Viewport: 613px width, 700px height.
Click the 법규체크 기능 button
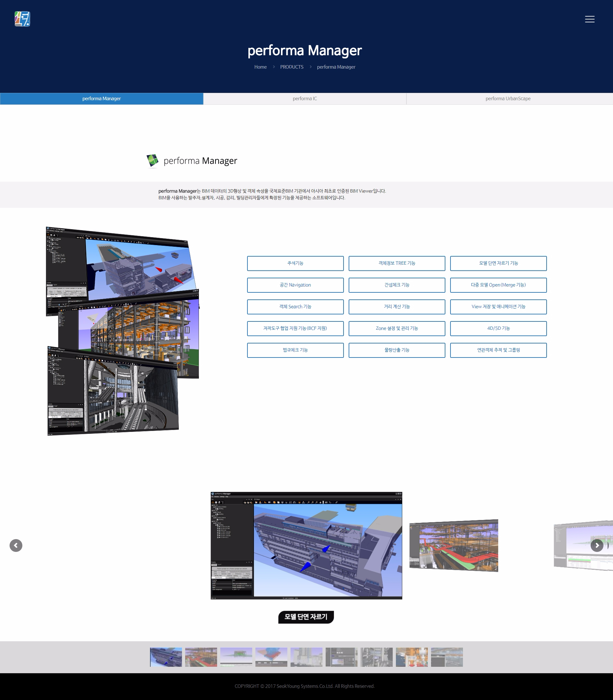295,350
